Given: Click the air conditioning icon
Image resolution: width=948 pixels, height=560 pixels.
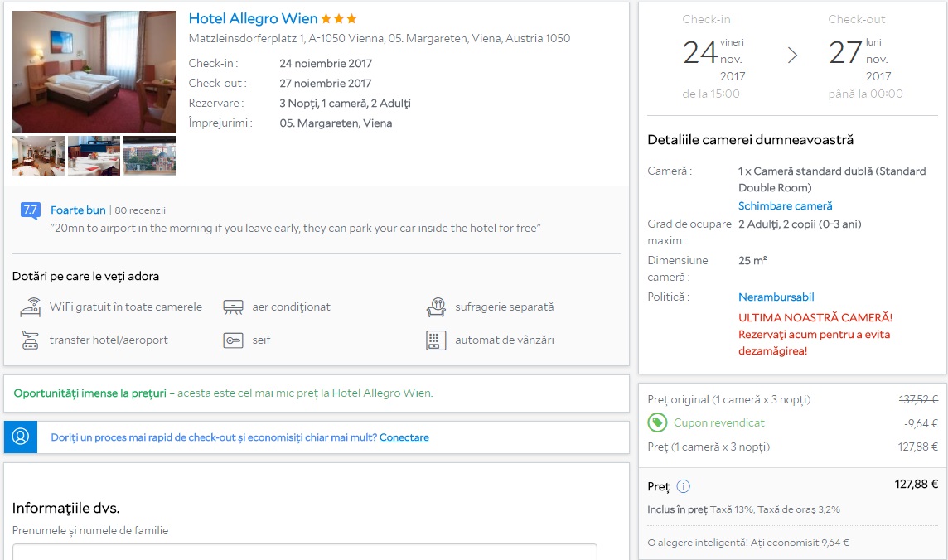Looking at the screenshot, I should [233, 307].
